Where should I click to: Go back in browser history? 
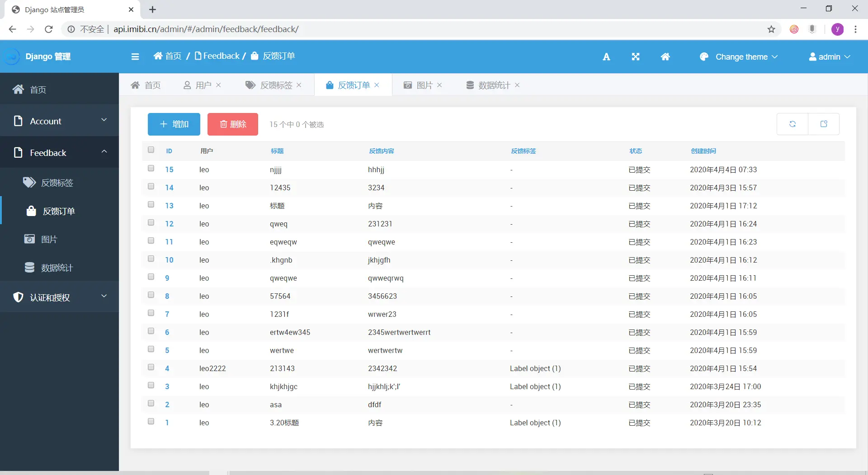(x=12, y=29)
